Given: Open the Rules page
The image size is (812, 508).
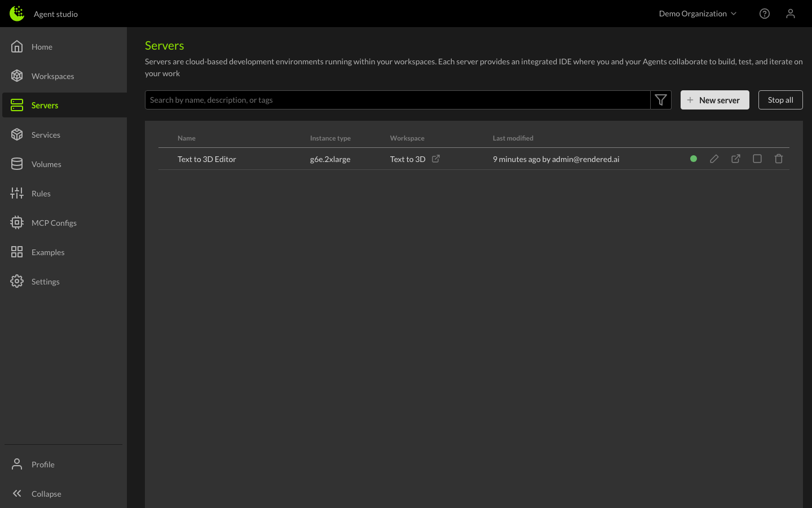Looking at the screenshot, I should (x=41, y=194).
